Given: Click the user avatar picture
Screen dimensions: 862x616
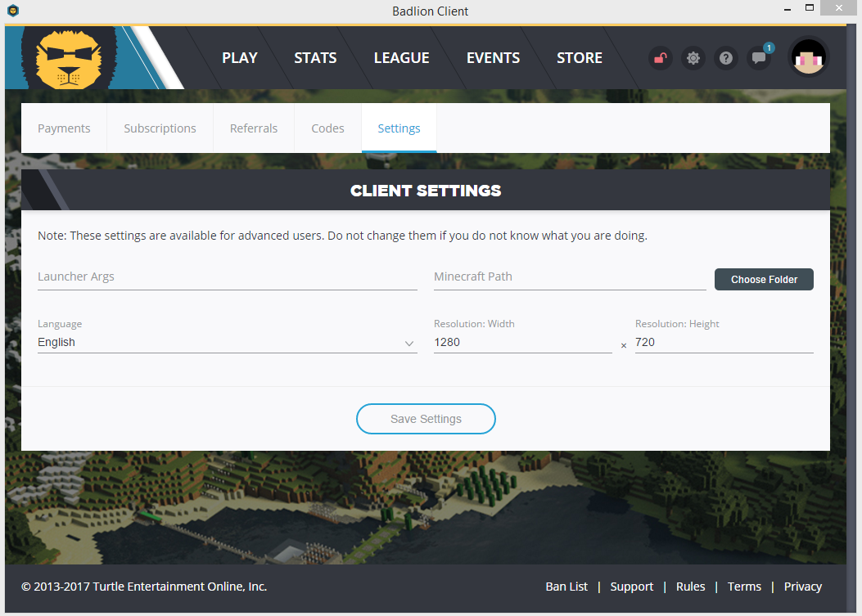Looking at the screenshot, I should pyautogui.click(x=808, y=57).
